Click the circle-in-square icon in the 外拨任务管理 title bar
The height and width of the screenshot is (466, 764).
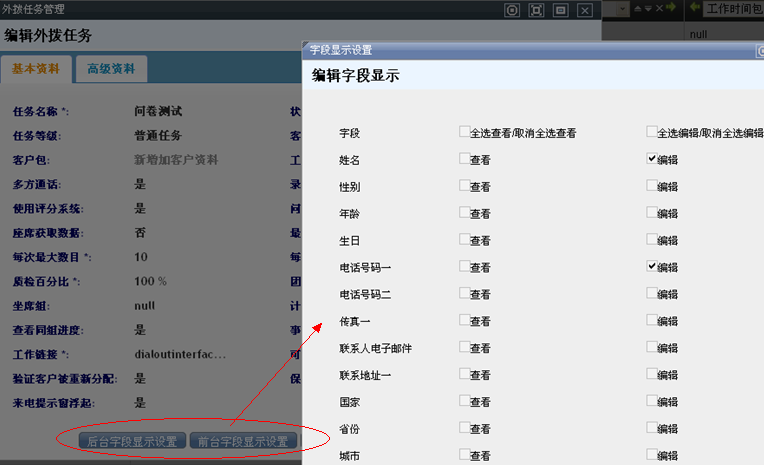coord(512,10)
